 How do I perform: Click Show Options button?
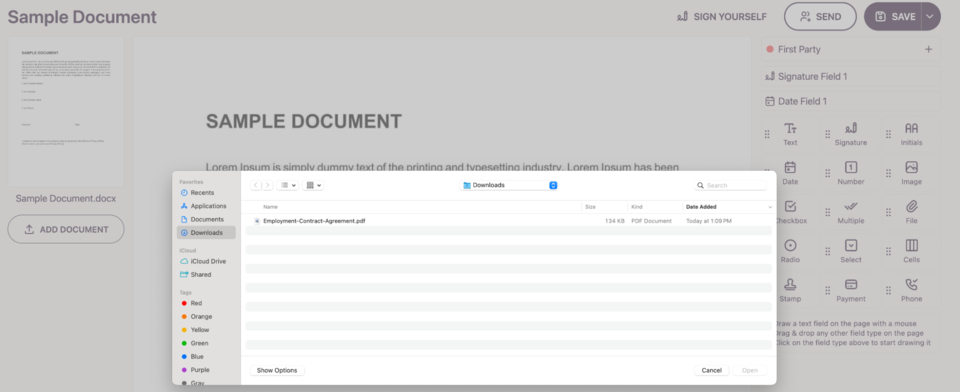pos(277,371)
